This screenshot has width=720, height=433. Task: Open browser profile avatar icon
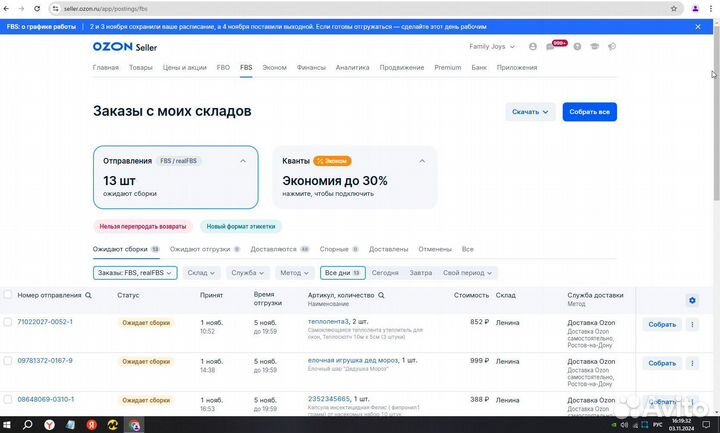(695, 8)
